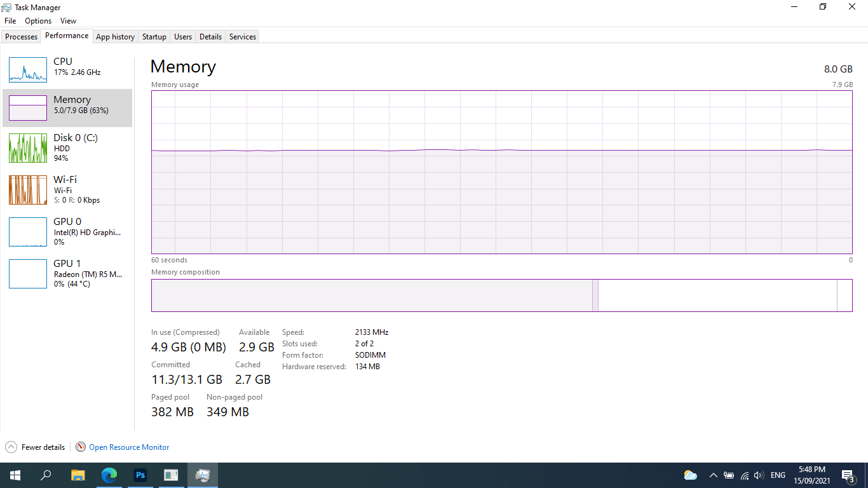
Task: Collapse with the Fewer details button
Action: [35, 447]
